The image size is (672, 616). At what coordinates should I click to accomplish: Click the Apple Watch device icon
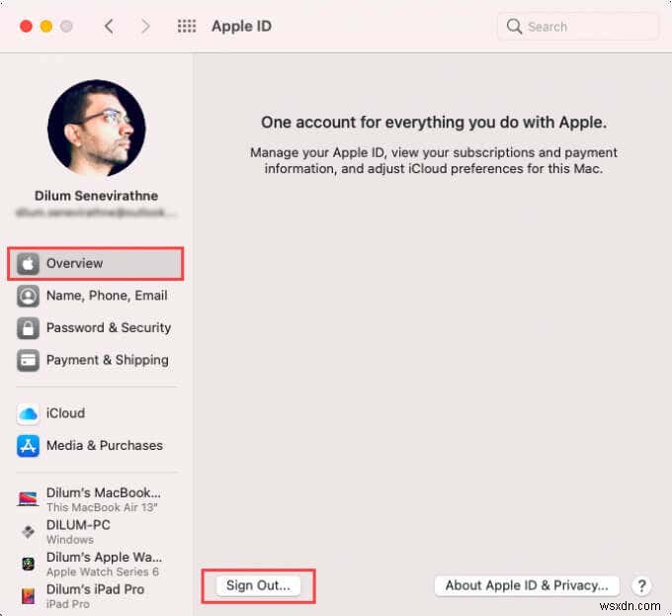(28, 564)
